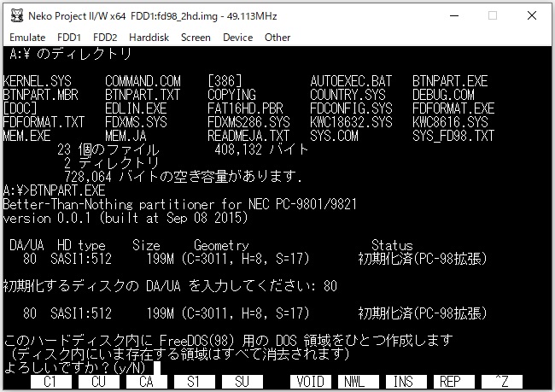The height and width of the screenshot is (392, 555).
Task: Click the NWL function key label
Action: pyautogui.click(x=359, y=382)
